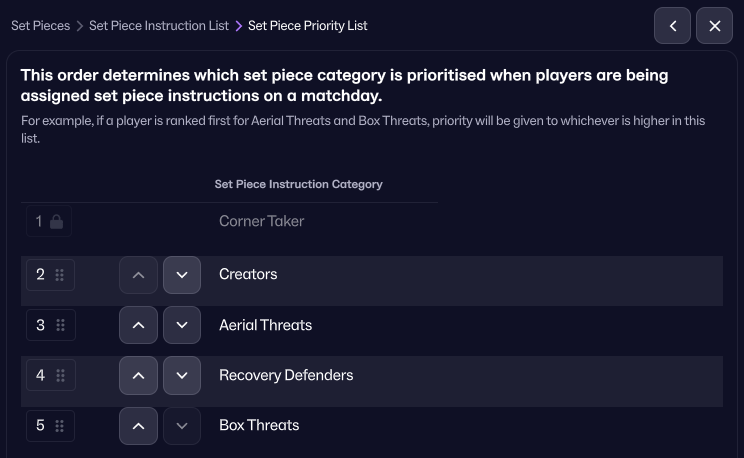Click the Set Piece Priority List breadcrumb

(307, 26)
